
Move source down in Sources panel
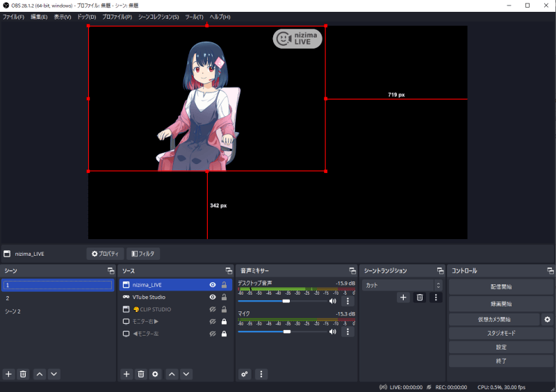pos(186,374)
